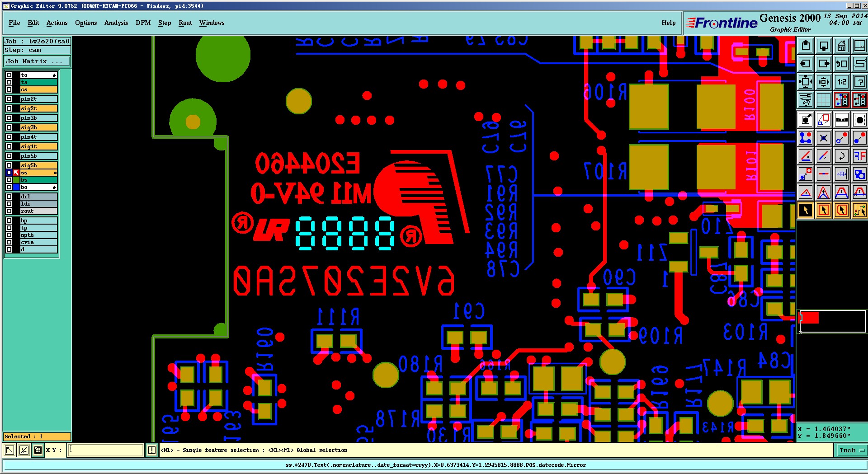Open the Analysis menu

(x=116, y=23)
